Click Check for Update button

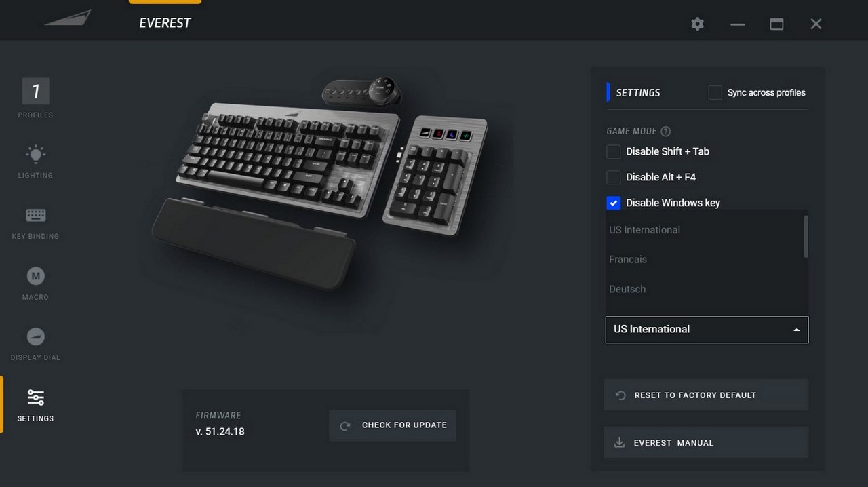coord(393,425)
